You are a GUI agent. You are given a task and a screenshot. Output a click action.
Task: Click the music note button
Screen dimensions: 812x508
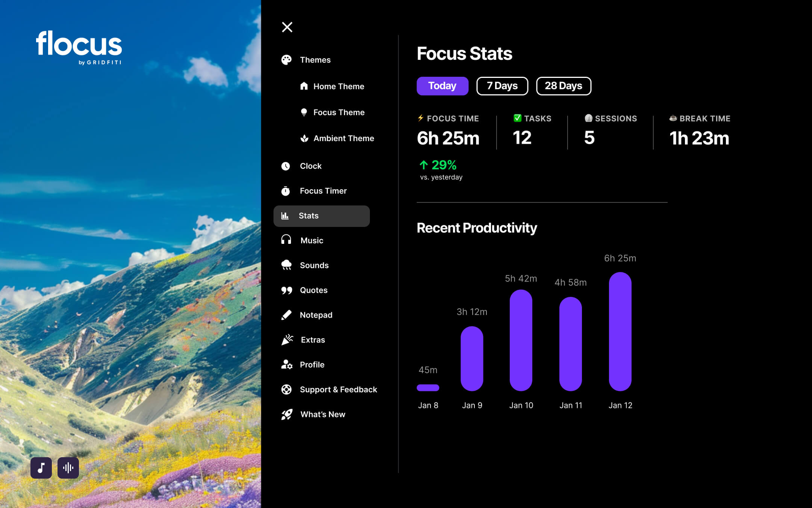tap(41, 468)
